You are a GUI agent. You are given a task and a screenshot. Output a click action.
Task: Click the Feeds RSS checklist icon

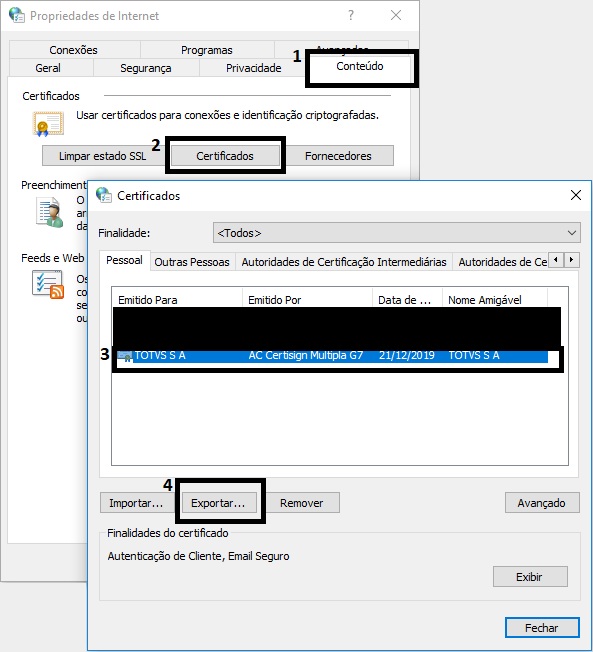click(x=48, y=284)
